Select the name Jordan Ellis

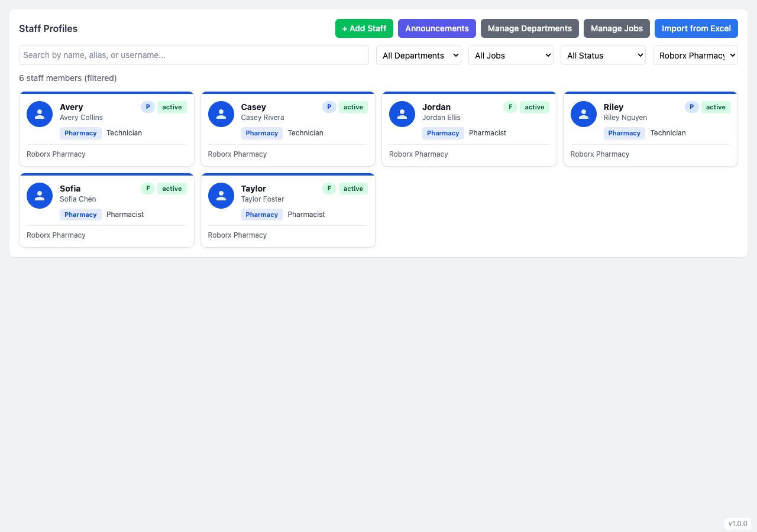click(x=441, y=118)
